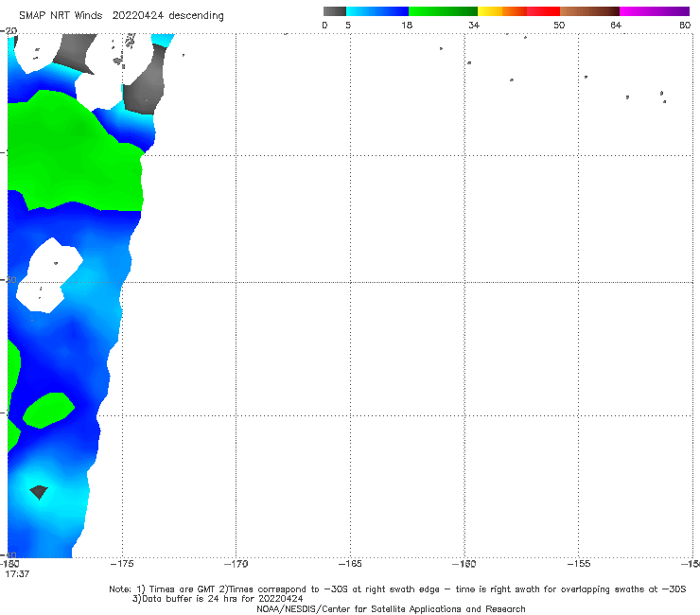The width and height of the screenshot is (700, 615).
Task: Click the longitude label -160
Action: [464, 564]
